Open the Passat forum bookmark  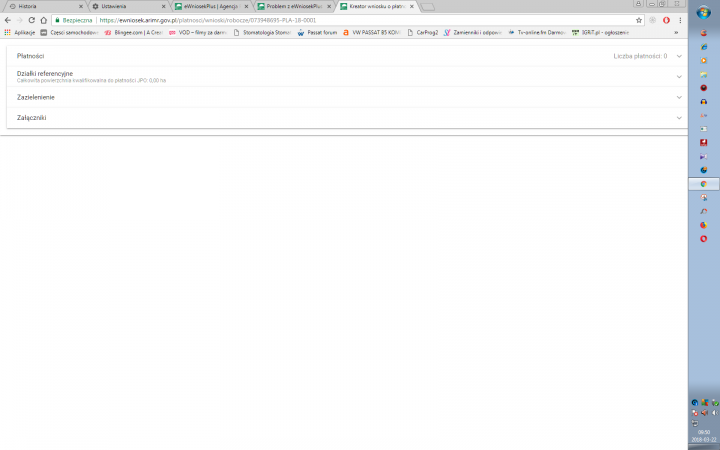click(316, 32)
